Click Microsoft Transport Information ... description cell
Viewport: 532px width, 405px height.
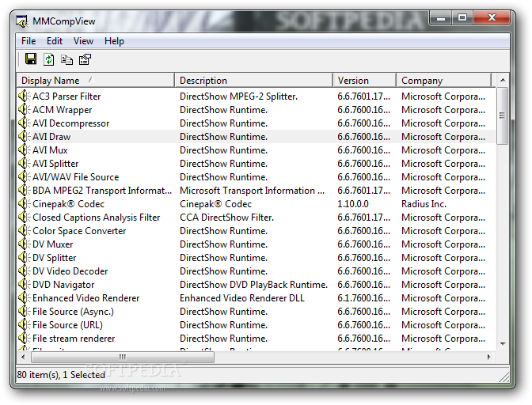click(252, 191)
